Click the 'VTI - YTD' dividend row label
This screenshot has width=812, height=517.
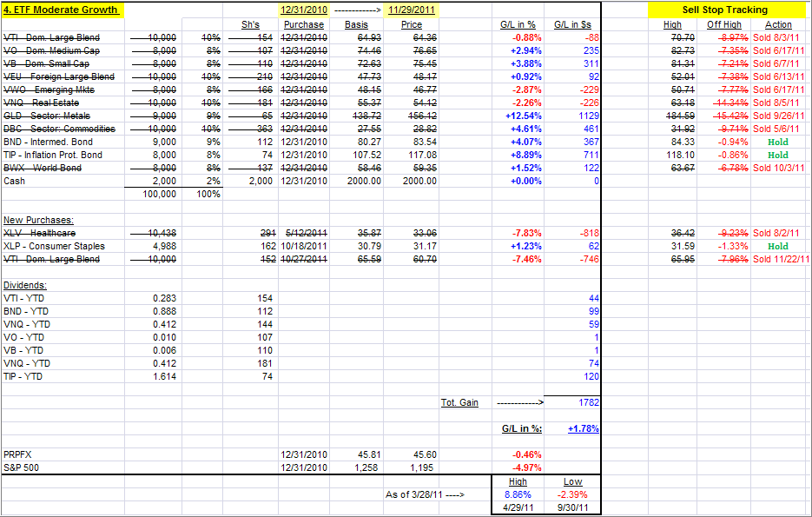click(x=23, y=298)
